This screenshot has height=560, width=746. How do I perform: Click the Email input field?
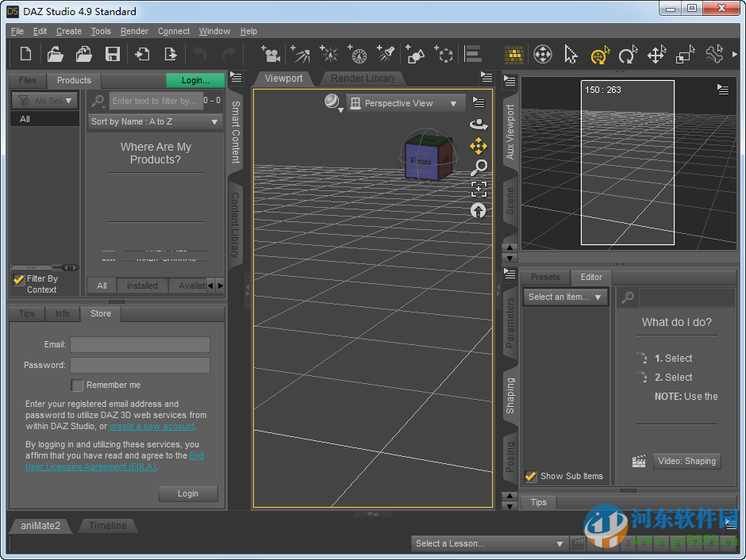(140, 344)
